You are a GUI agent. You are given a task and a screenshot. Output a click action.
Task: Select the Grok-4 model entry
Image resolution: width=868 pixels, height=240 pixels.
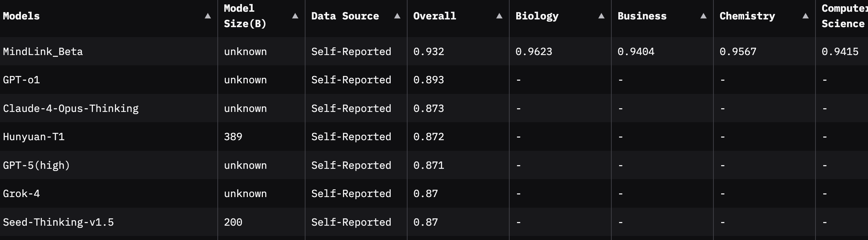click(21, 194)
